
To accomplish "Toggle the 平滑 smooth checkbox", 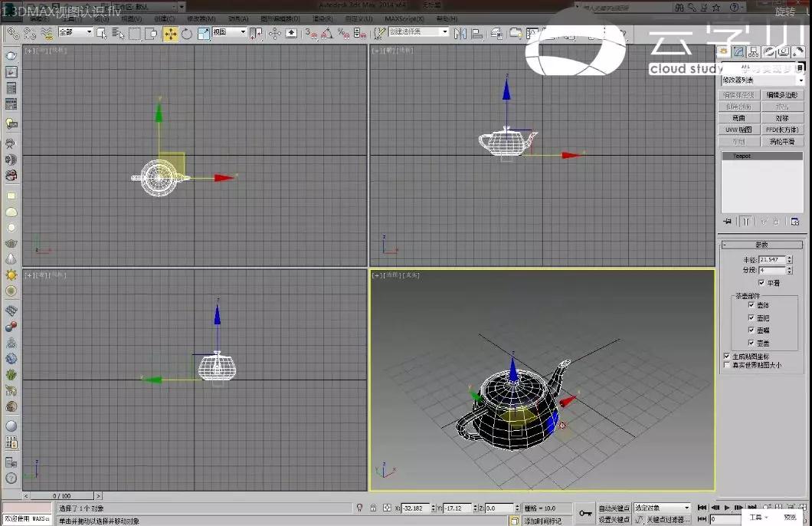I will point(761,283).
